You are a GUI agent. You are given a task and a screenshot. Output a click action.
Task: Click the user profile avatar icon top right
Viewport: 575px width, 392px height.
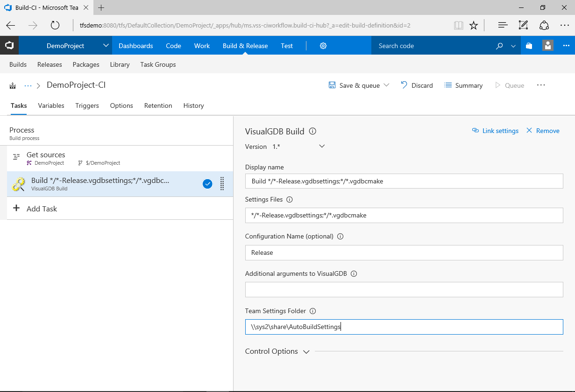547,46
